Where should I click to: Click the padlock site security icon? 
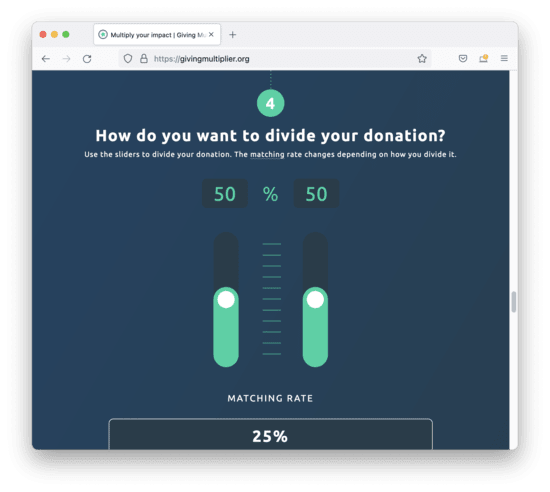coord(144,59)
